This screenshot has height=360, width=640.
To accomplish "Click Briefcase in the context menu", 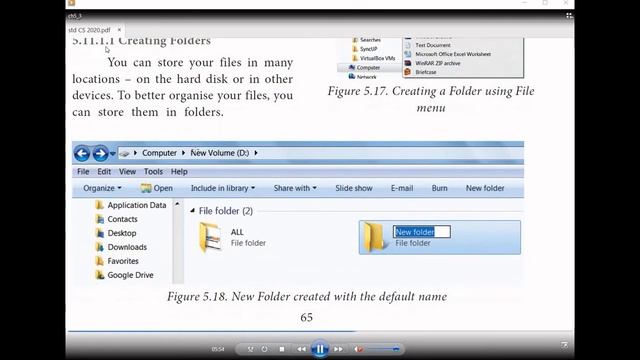I will pyautogui.click(x=426, y=72).
